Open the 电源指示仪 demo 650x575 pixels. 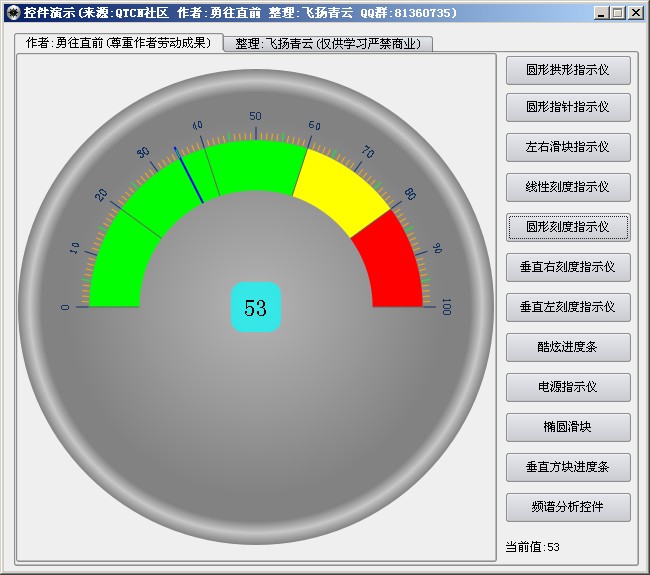pos(568,387)
